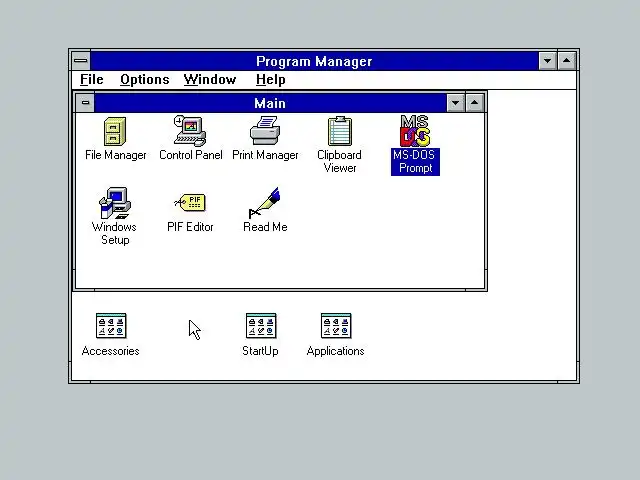Open the Help menu
This screenshot has height=480, width=640.
pos(271,80)
